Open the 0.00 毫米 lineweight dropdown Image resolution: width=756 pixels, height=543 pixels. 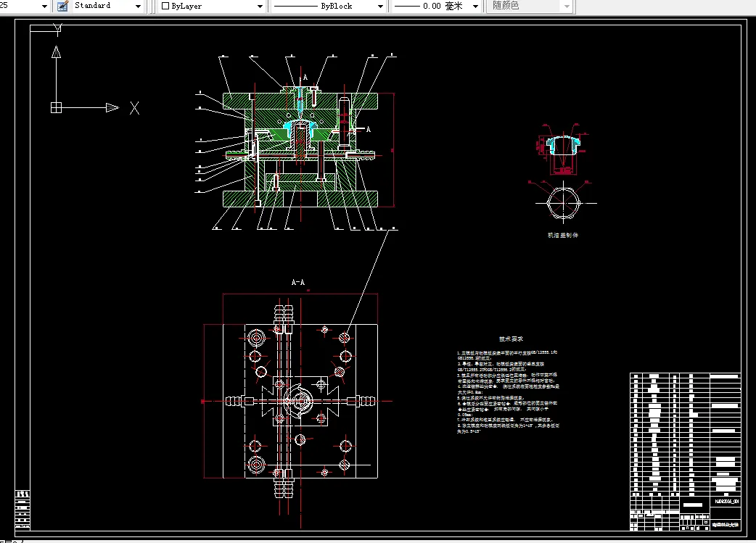pyautogui.click(x=475, y=7)
